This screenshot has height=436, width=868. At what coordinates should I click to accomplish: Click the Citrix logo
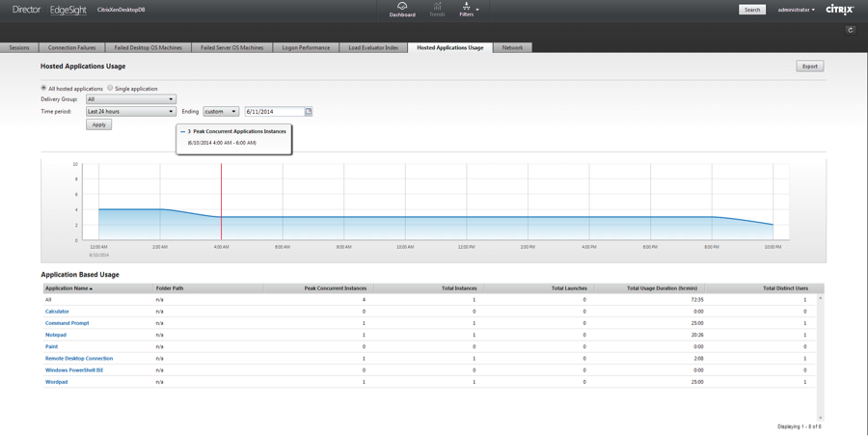pyautogui.click(x=839, y=10)
